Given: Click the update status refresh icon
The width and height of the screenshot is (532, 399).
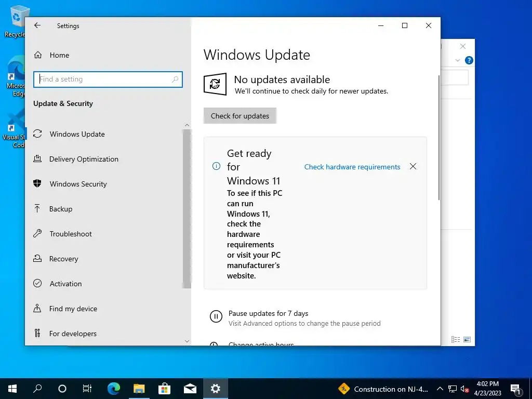Looking at the screenshot, I should pos(215,84).
